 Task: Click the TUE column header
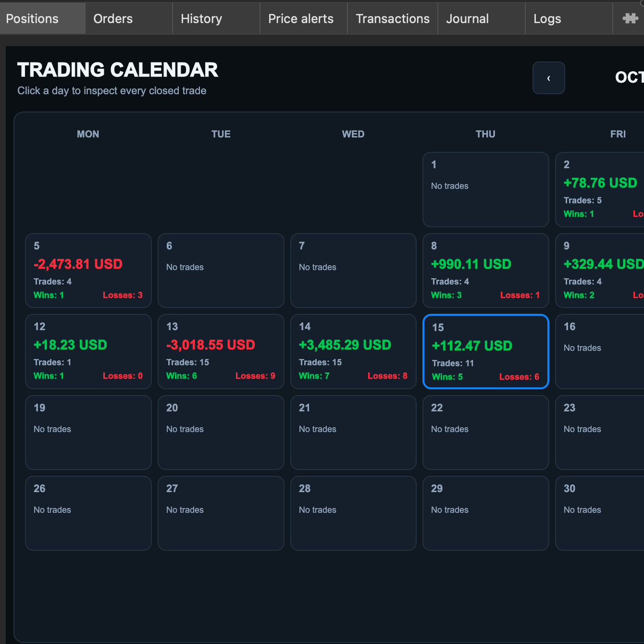tap(221, 134)
